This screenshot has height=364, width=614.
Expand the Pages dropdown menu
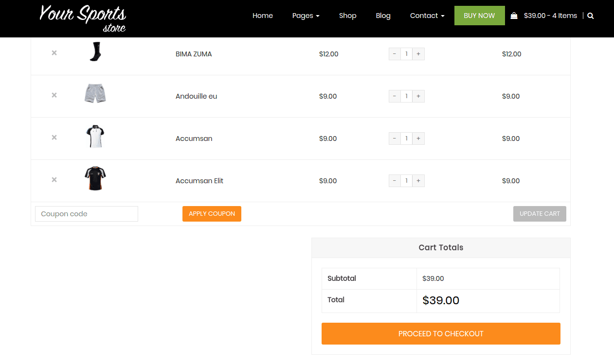point(306,16)
